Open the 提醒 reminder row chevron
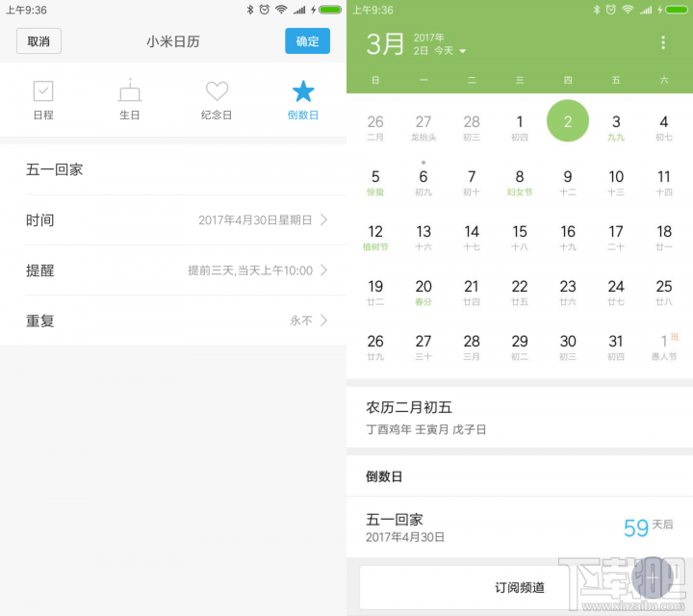693x616 pixels. [324, 270]
